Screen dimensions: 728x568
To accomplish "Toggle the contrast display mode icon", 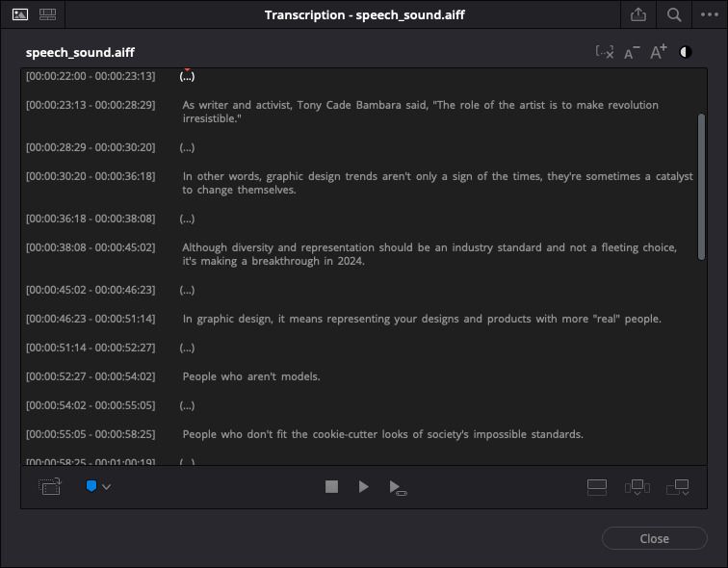I will pyautogui.click(x=686, y=52).
